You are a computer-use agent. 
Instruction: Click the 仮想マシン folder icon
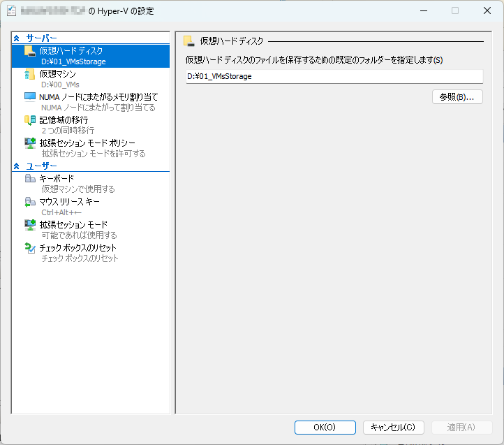(x=30, y=74)
